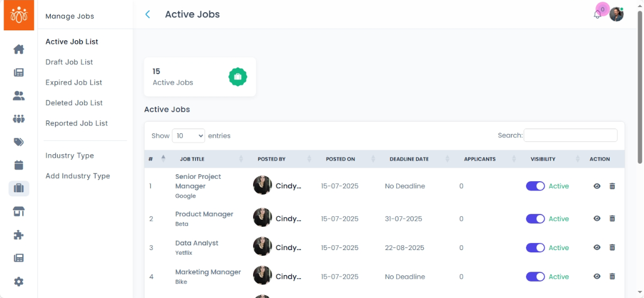Click the back arrow beside Active Jobs
The image size is (644, 298).
pyautogui.click(x=148, y=15)
